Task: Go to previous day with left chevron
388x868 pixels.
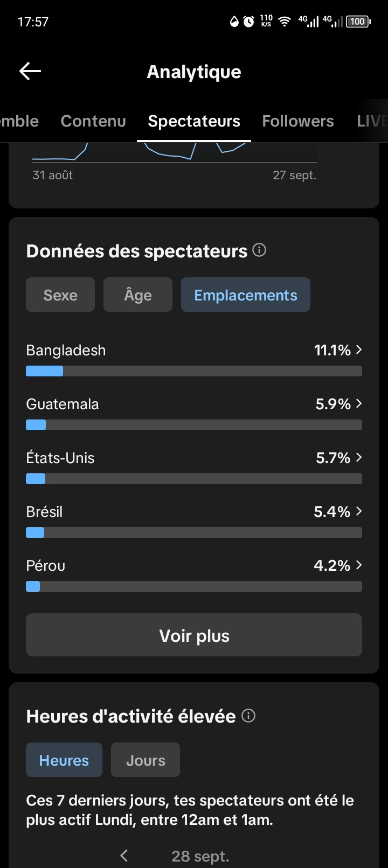Action: 124,855
